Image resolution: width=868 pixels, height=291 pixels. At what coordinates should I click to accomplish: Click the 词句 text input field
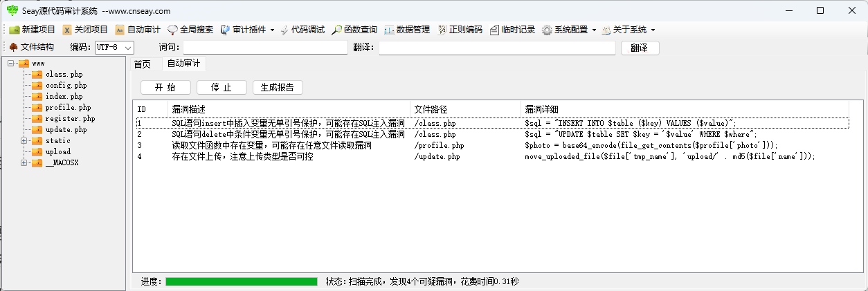(x=265, y=48)
